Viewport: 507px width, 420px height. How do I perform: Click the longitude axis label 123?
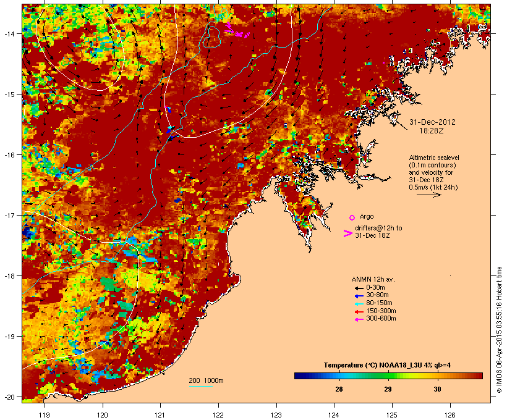[x=276, y=415]
